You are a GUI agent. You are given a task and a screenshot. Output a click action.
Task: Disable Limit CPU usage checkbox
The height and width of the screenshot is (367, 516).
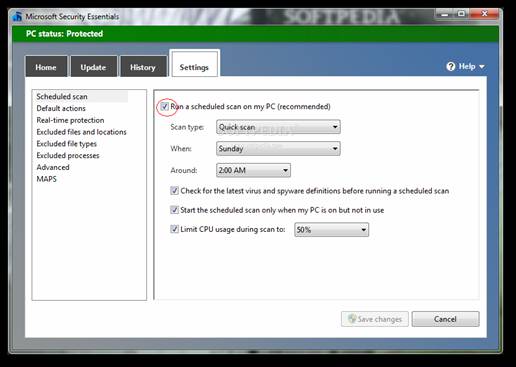[x=174, y=229]
